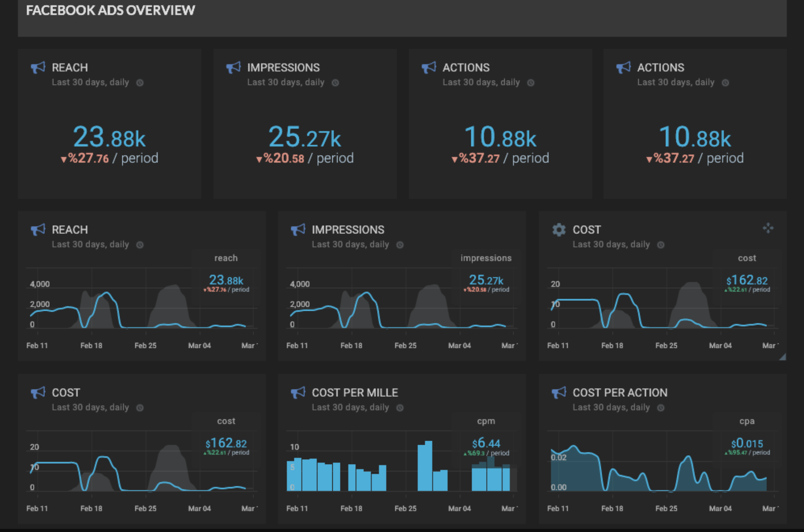Click the clock icon on the gear COST widget
Image resolution: width=804 pixels, height=532 pixels.
coord(661,245)
